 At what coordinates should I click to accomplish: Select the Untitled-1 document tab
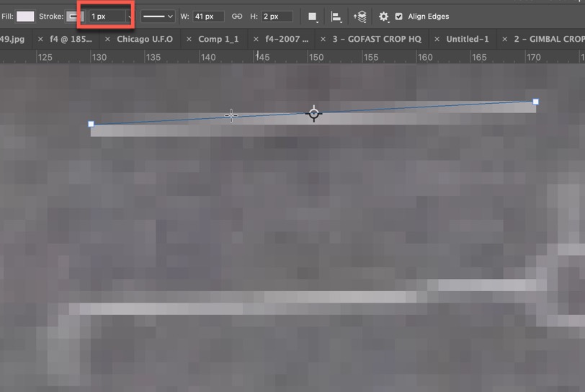466,39
